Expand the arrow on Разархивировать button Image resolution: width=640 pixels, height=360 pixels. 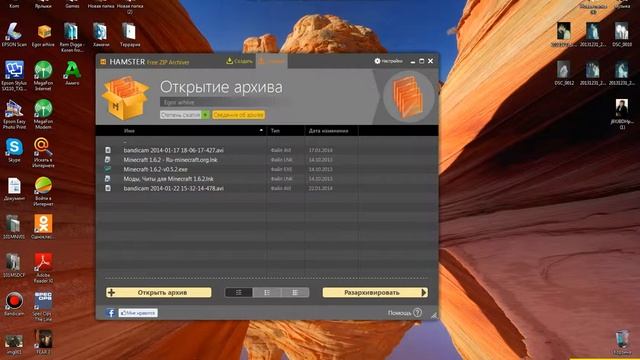(424, 293)
